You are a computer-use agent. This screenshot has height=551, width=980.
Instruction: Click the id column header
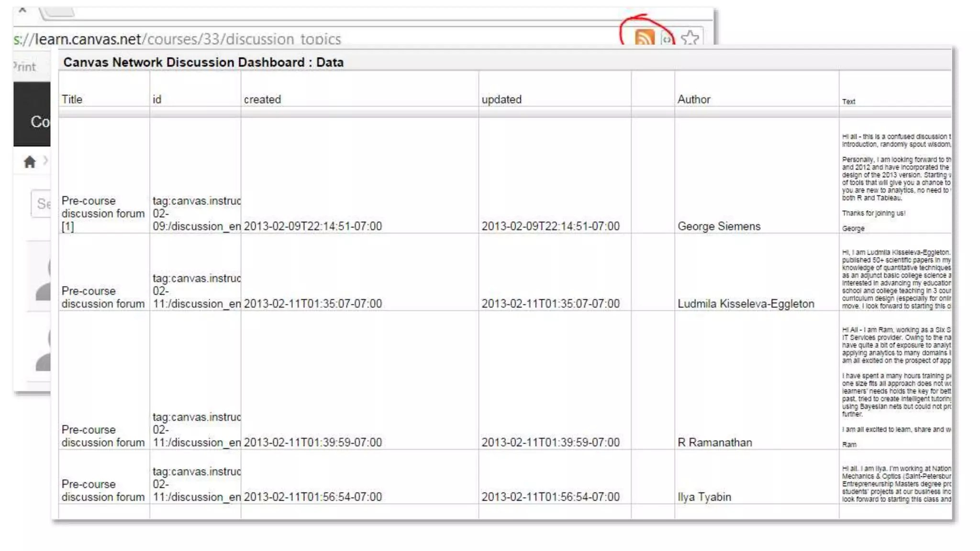157,99
